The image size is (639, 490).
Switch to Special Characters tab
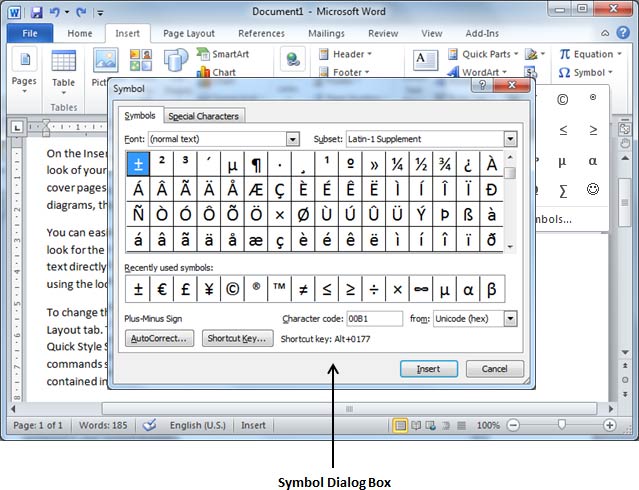203,116
